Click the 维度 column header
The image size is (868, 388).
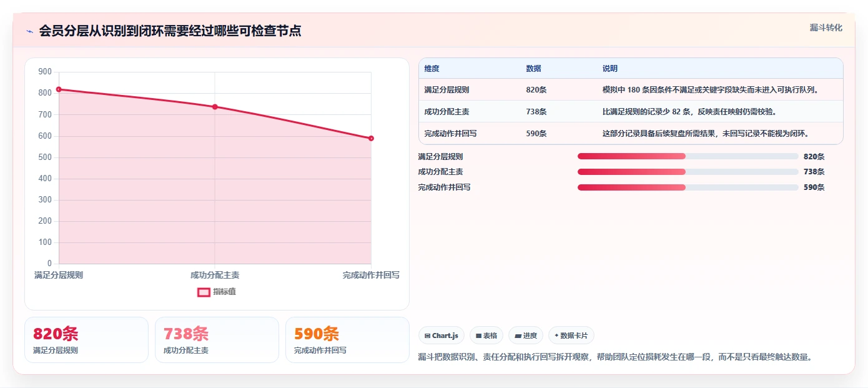click(x=432, y=69)
